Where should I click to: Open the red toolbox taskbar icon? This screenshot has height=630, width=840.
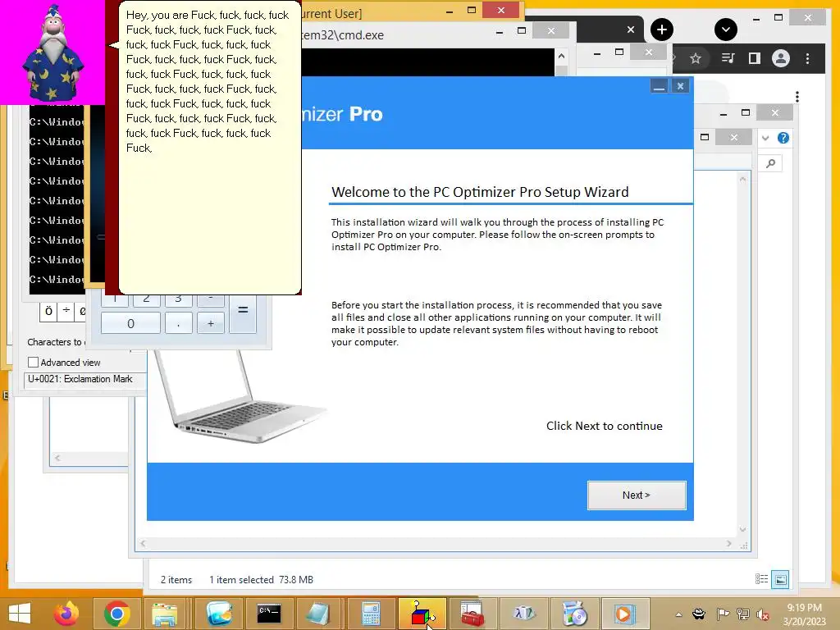(472, 614)
